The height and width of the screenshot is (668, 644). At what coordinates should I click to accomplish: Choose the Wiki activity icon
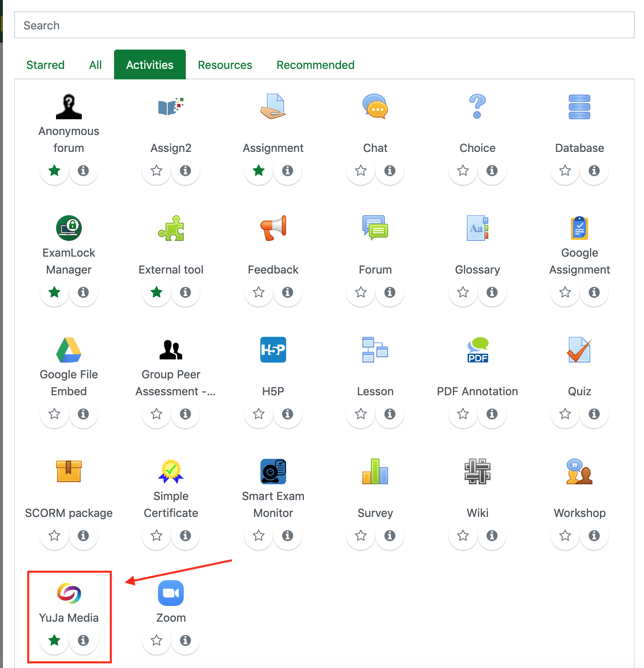pyautogui.click(x=477, y=471)
